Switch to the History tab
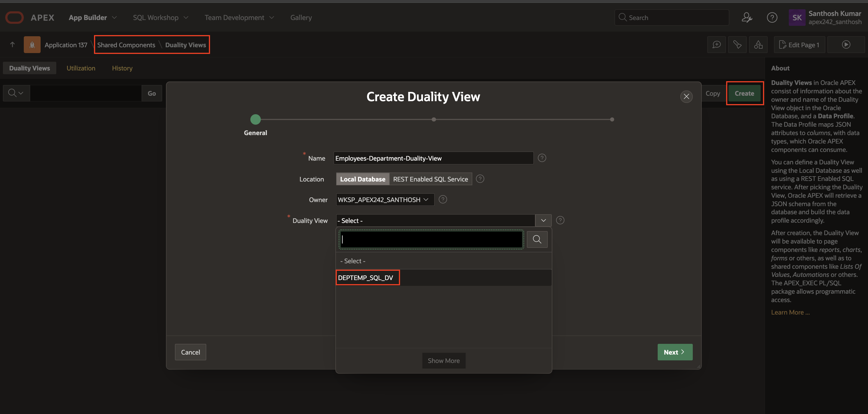 122,68
